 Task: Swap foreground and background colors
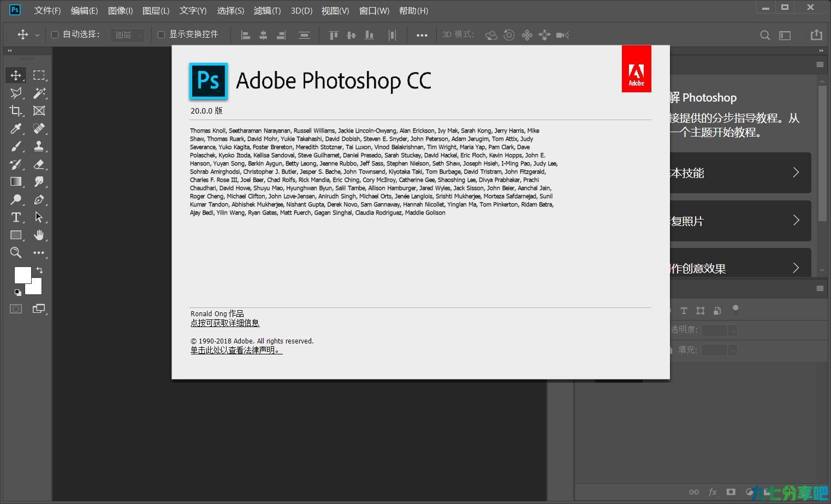(39, 270)
